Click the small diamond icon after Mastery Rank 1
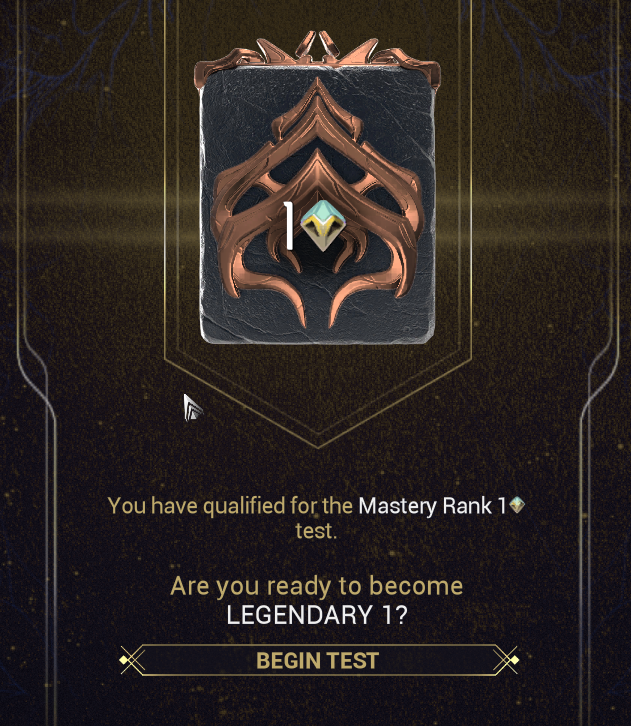 pyautogui.click(x=517, y=505)
